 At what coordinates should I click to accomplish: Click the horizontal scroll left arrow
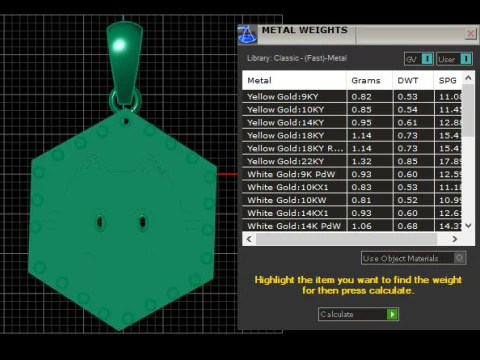click(249, 239)
